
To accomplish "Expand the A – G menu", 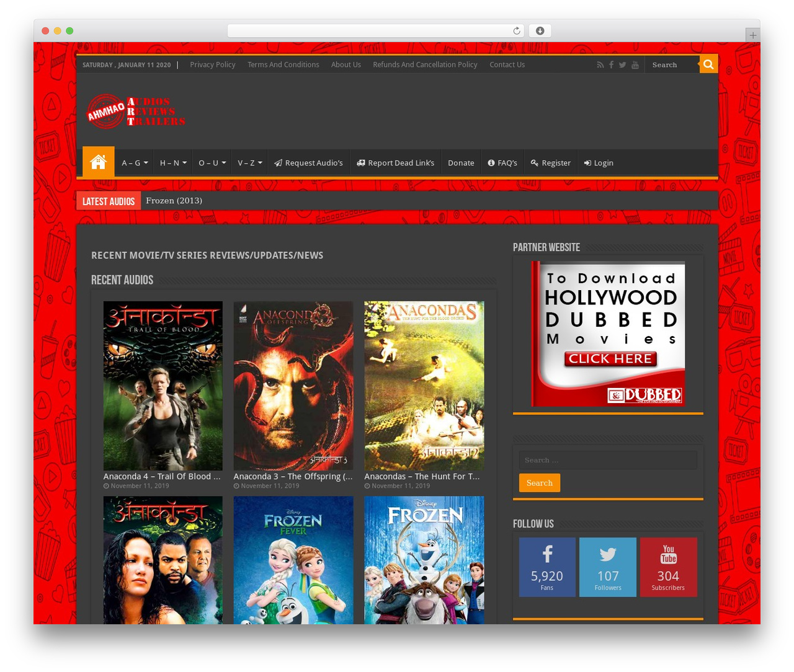I will [x=135, y=163].
